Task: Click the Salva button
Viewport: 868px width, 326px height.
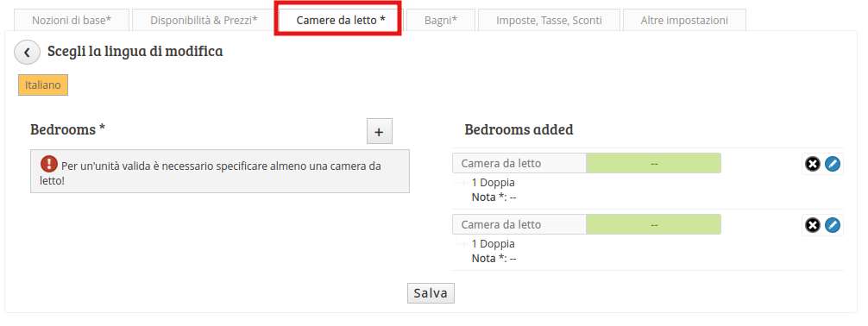Action: tap(431, 293)
